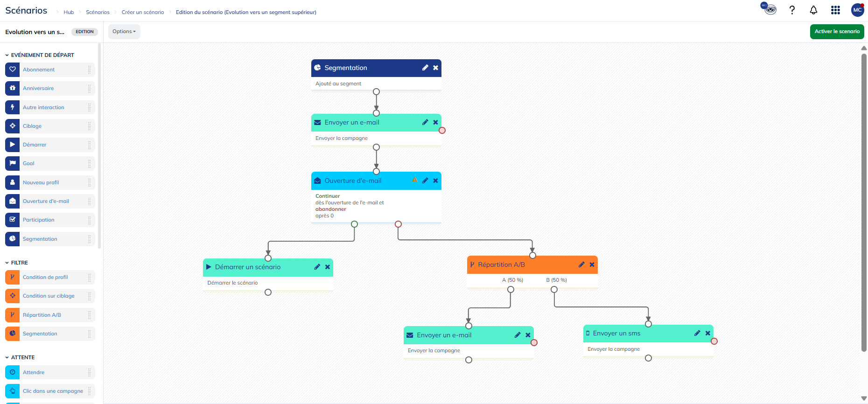Delete the Ouverture d'e-mail node
Image resolution: width=868 pixels, height=404 pixels.
(435, 181)
